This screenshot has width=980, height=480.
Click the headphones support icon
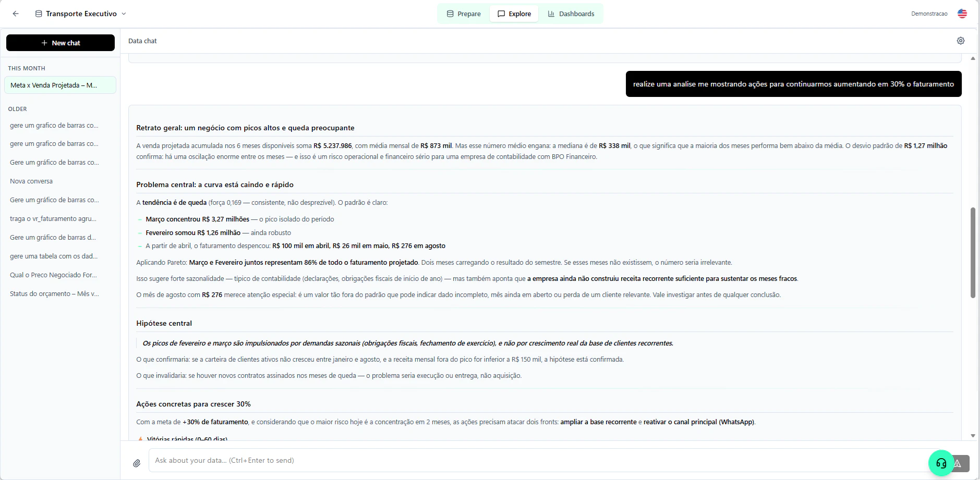click(x=940, y=463)
